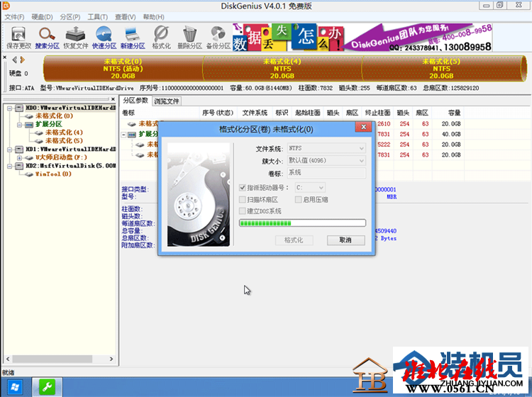
Task: Toggle the 扫描坏扇区 checkbox
Action: (243, 199)
